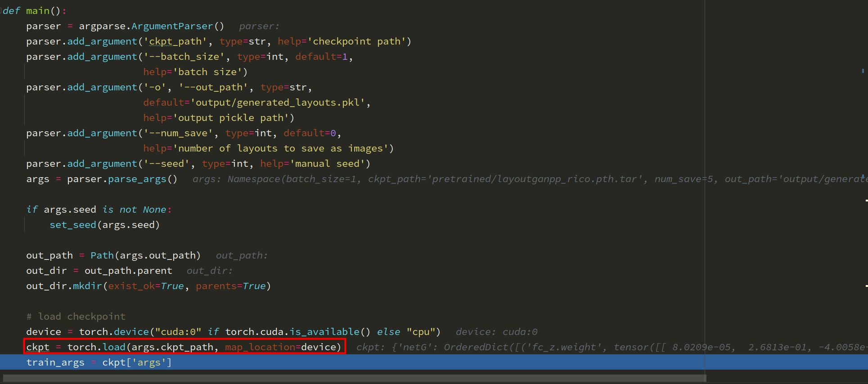Click the blue marker on the right error stripe
This screenshot has height=384, width=868.
863,71
